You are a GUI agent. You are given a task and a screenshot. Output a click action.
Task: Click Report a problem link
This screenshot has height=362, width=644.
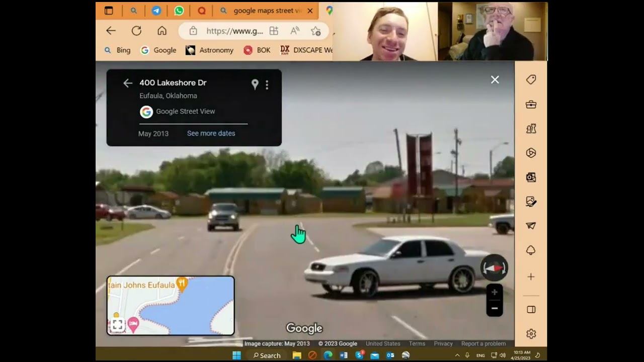(x=484, y=344)
